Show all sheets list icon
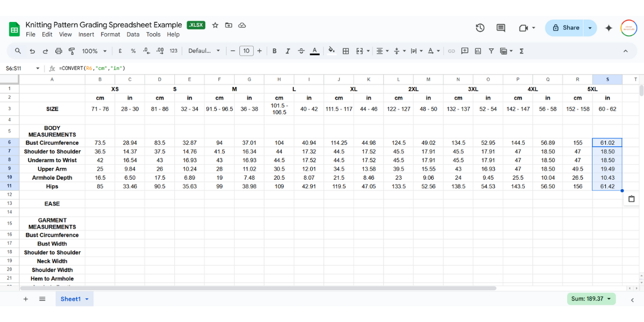This screenshot has width=644, height=322. pos(42,299)
